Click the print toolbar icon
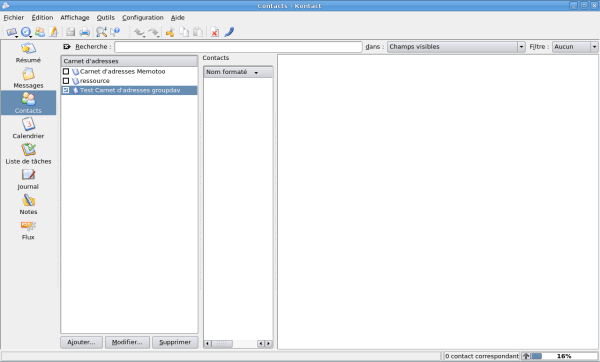 point(84,32)
